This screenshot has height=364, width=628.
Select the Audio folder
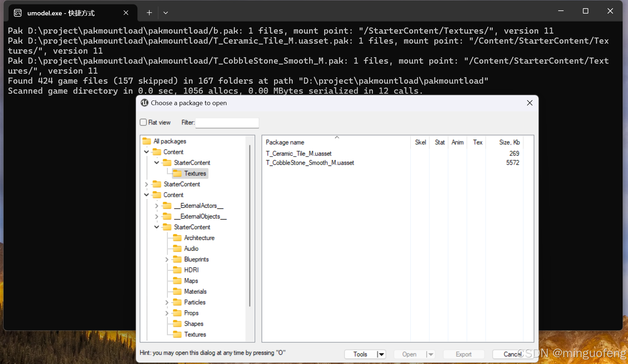pyautogui.click(x=191, y=249)
